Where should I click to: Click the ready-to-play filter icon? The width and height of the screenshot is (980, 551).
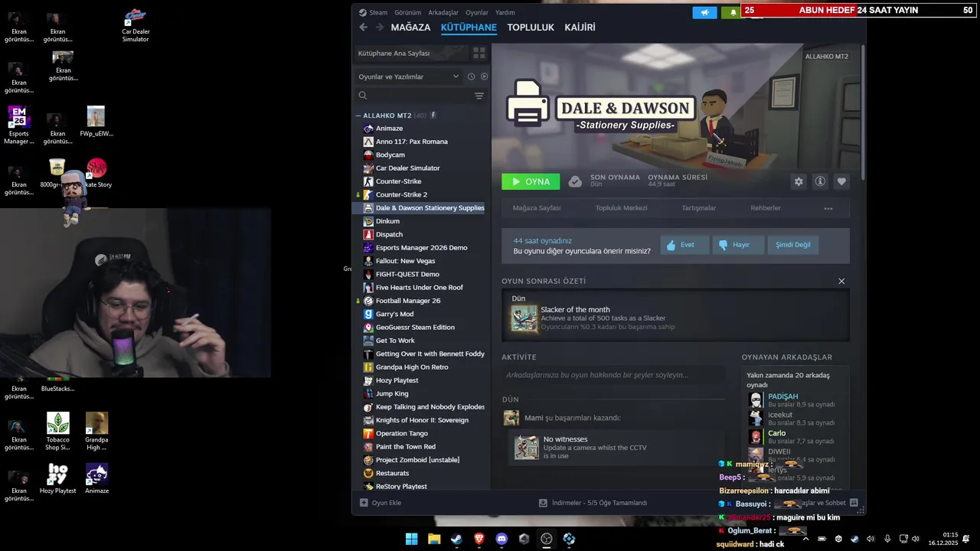click(484, 77)
